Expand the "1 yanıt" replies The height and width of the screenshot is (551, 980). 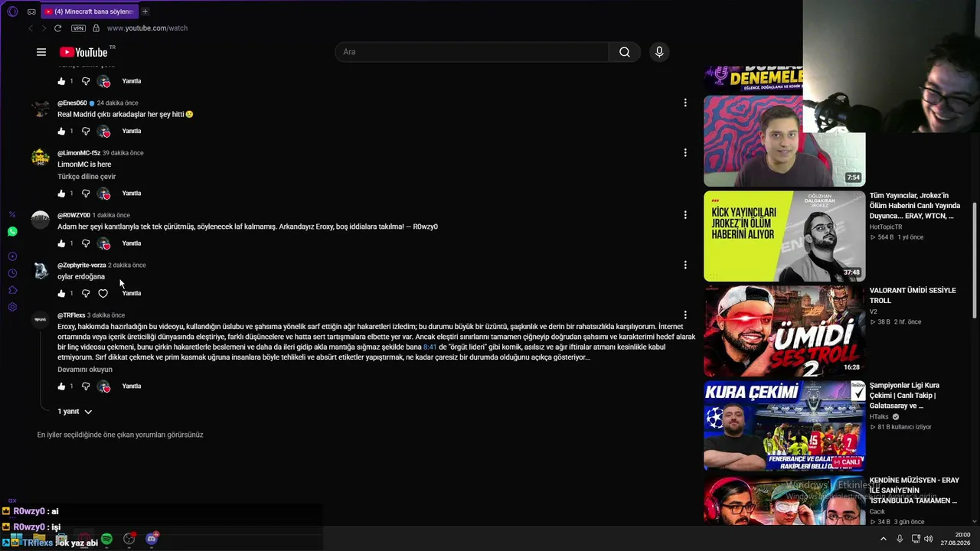tap(75, 412)
